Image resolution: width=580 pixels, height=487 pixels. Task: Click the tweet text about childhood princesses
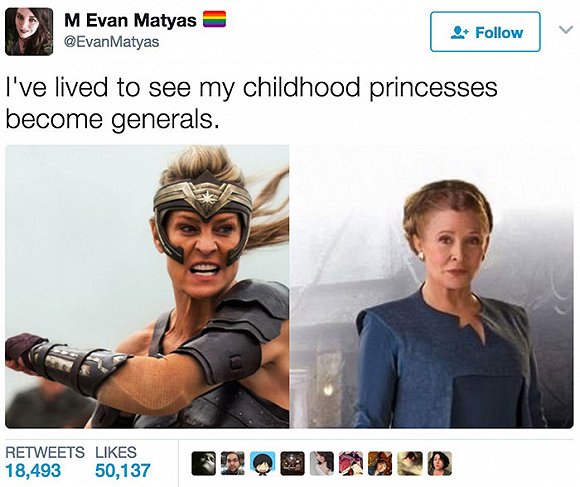(x=252, y=104)
